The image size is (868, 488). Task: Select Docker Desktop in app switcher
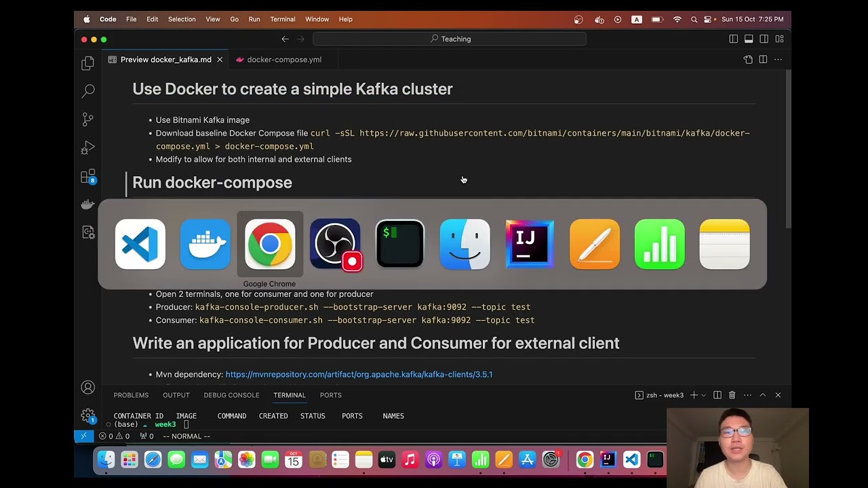(x=205, y=244)
